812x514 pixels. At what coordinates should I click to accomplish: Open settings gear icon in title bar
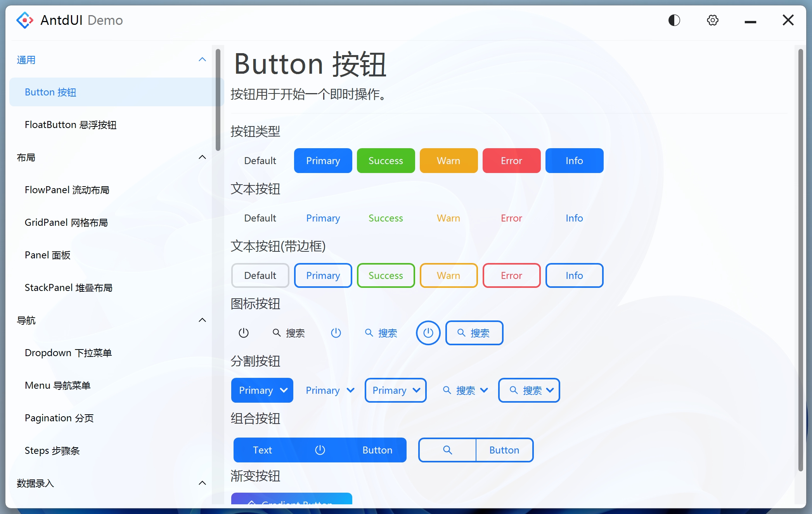click(x=712, y=20)
